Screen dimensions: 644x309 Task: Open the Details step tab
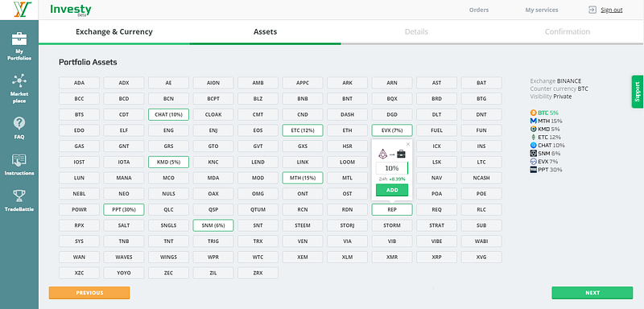pos(416,31)
